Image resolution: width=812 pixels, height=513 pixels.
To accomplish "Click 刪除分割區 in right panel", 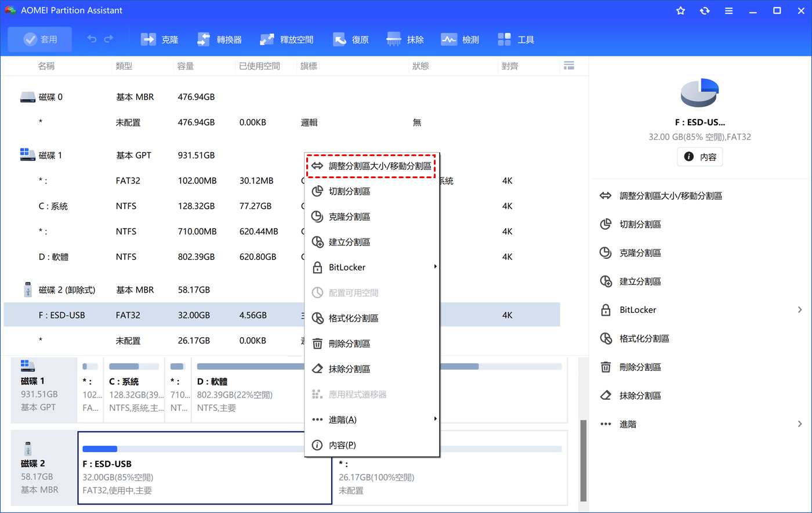I will point(640,367).
